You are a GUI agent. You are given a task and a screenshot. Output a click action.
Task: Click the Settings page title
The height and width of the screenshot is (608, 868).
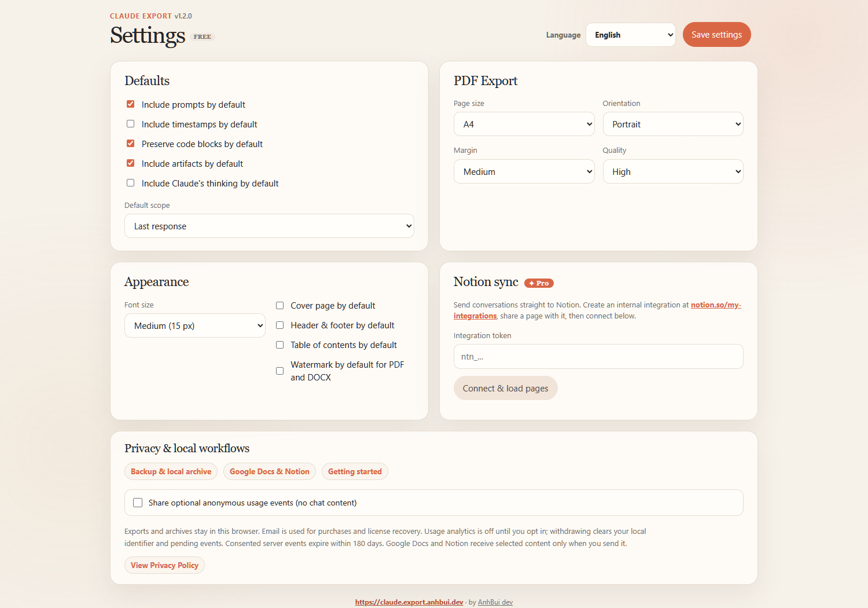pos(148,35)
